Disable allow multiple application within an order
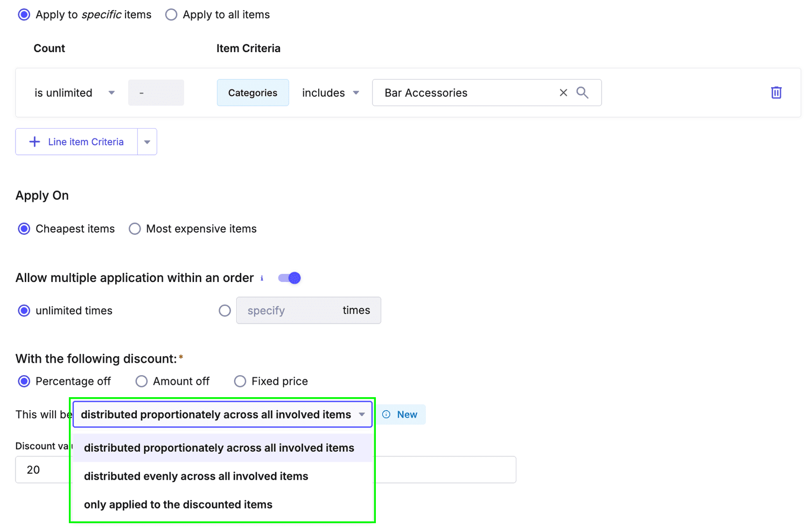The width and height of the screenshot is (812, 528). 289,278
